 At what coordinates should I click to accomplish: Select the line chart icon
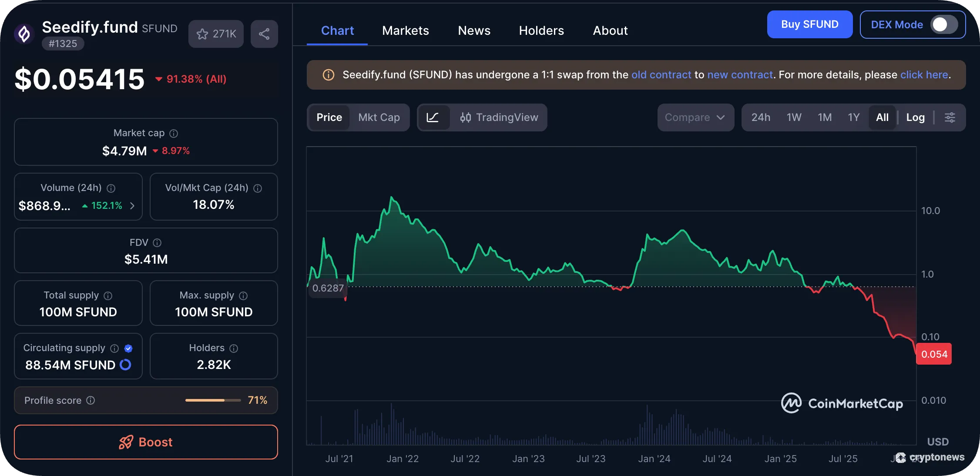point(433,117)
